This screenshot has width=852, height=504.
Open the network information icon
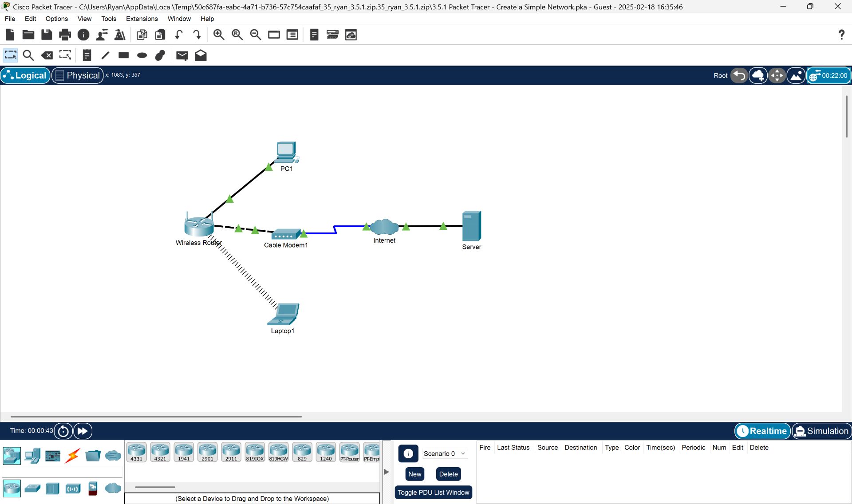[x=83, y=35]
